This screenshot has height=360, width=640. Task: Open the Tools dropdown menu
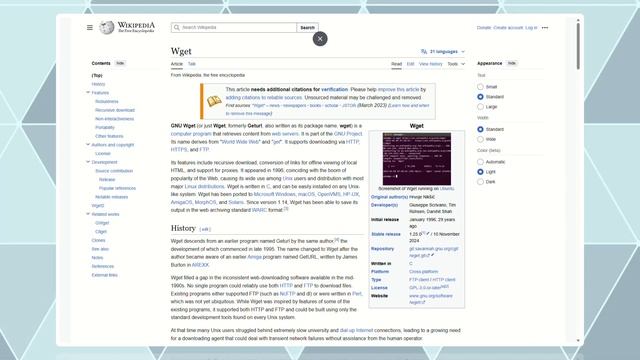[456, 64]
